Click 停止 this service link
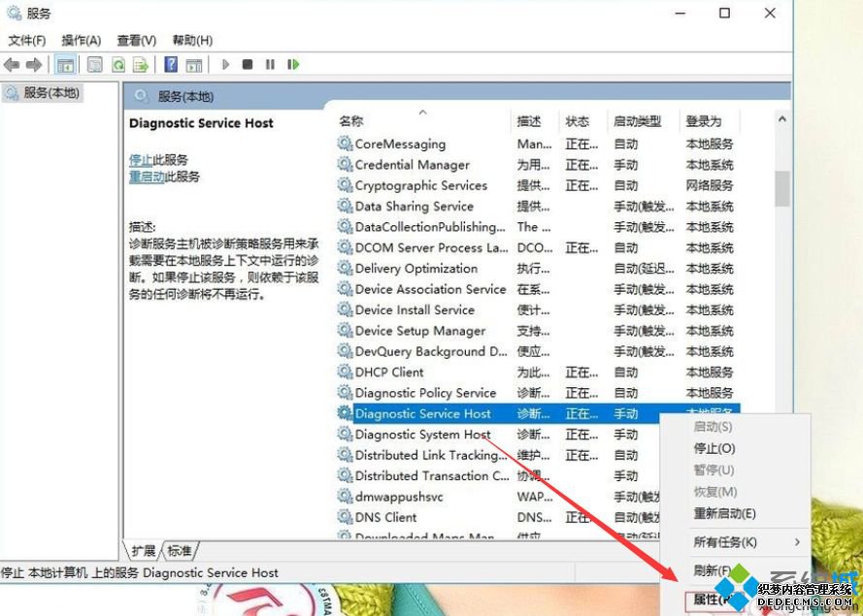 [141, 160]
